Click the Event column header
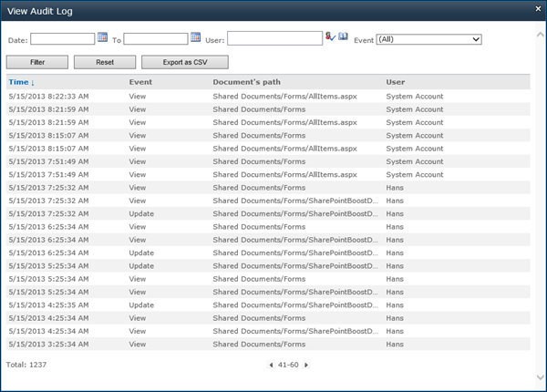The image size is (547, 392). (140, 82)
